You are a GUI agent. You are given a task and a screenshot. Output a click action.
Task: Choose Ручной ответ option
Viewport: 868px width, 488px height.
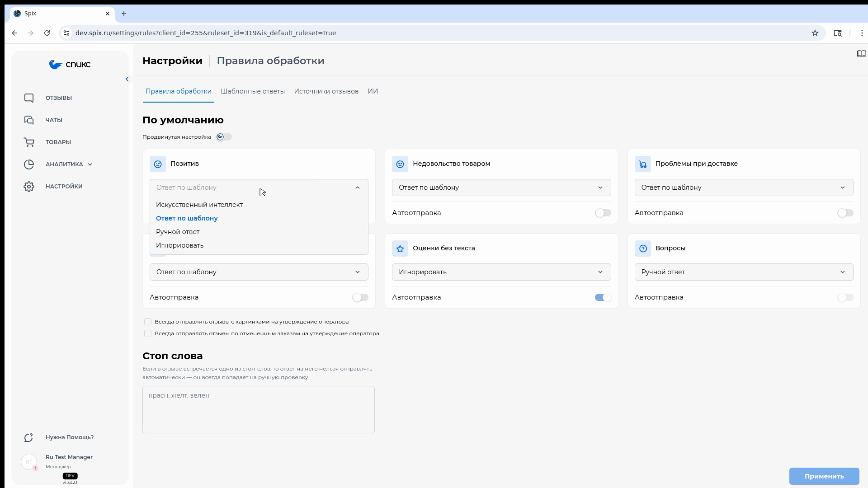coord(259,232)
